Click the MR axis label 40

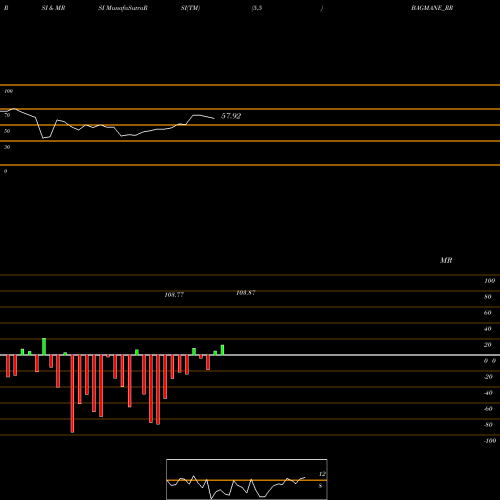coord(488,329)
